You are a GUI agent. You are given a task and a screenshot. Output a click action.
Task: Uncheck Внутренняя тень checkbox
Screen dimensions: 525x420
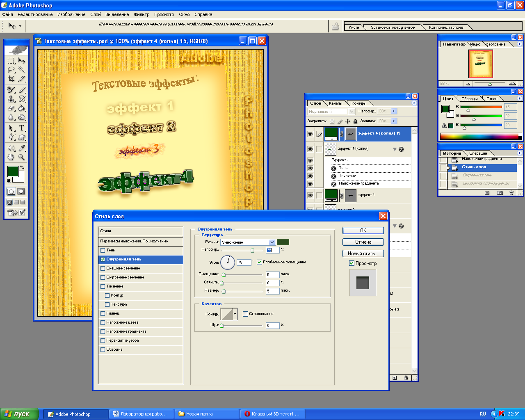coord(103,259)
